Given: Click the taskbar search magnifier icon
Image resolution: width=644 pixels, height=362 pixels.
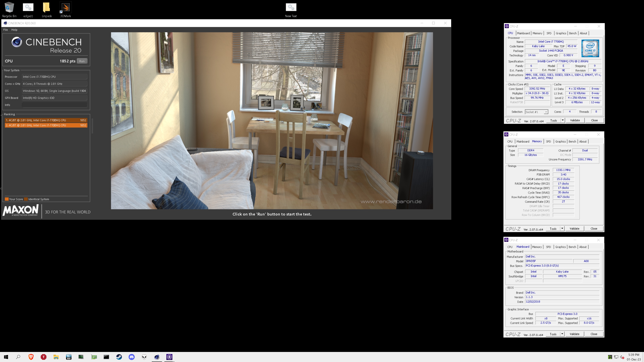Looking at the screenshot, I should pyautogui.click(x=18, y=357).
